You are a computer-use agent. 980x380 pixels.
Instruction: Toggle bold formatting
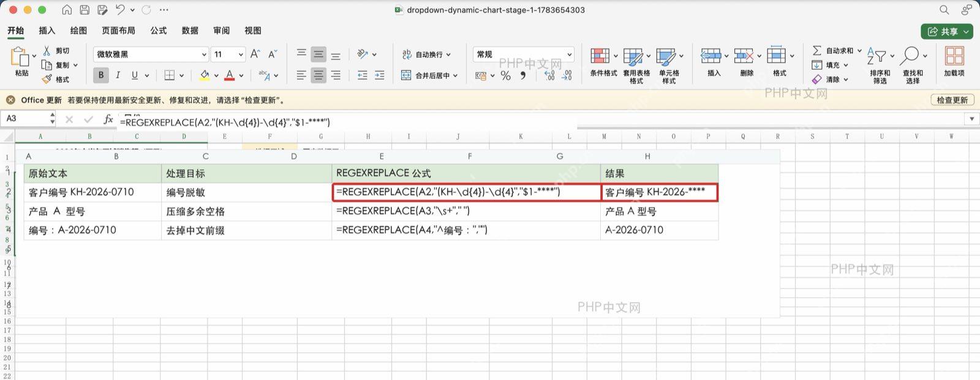pos(101,75)
